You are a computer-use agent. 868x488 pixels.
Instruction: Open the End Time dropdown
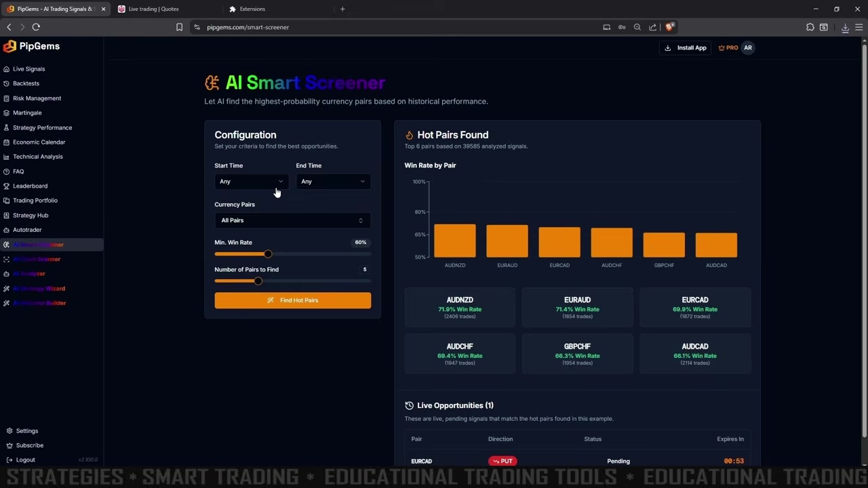[333, 182]
